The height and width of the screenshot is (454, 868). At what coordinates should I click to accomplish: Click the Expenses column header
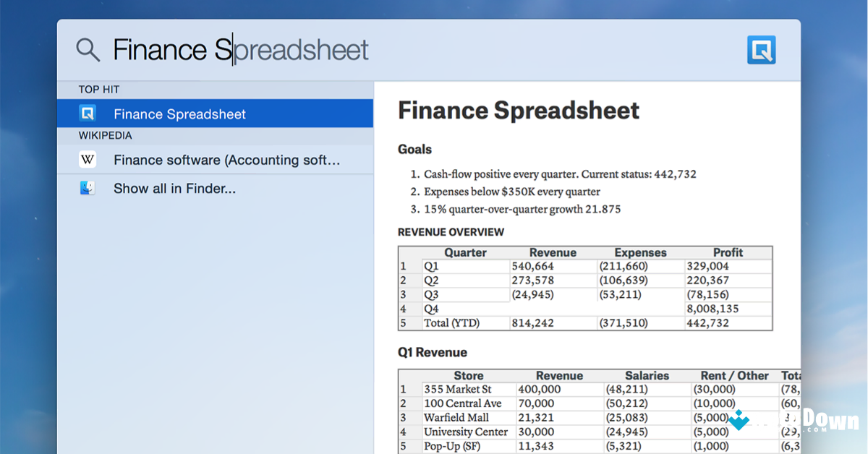tap(640, 252)
